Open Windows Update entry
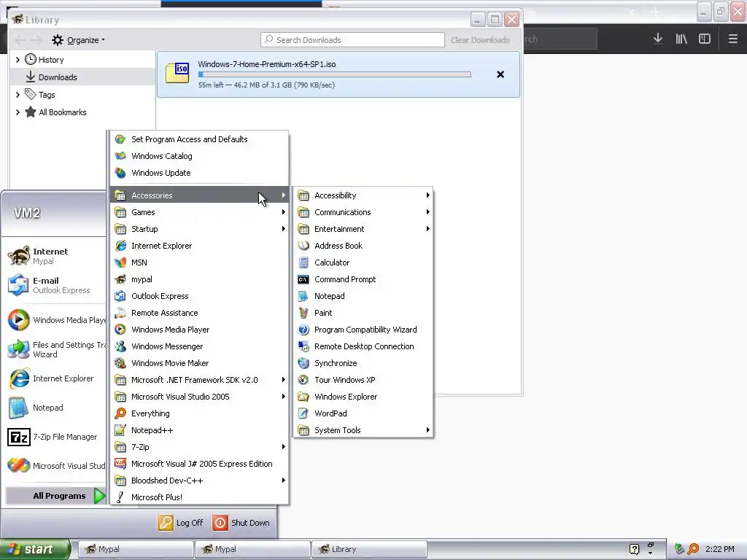 coord(199,173)
